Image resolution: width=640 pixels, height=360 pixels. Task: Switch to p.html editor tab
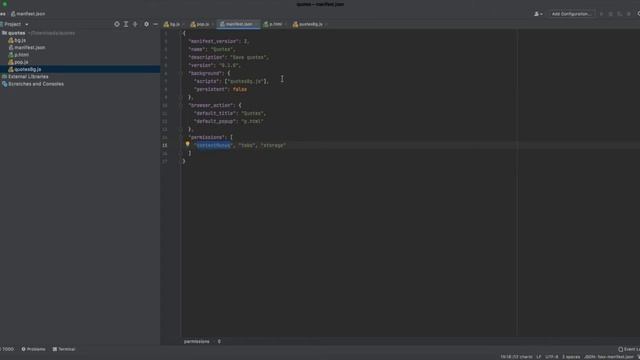coord(275,24)
